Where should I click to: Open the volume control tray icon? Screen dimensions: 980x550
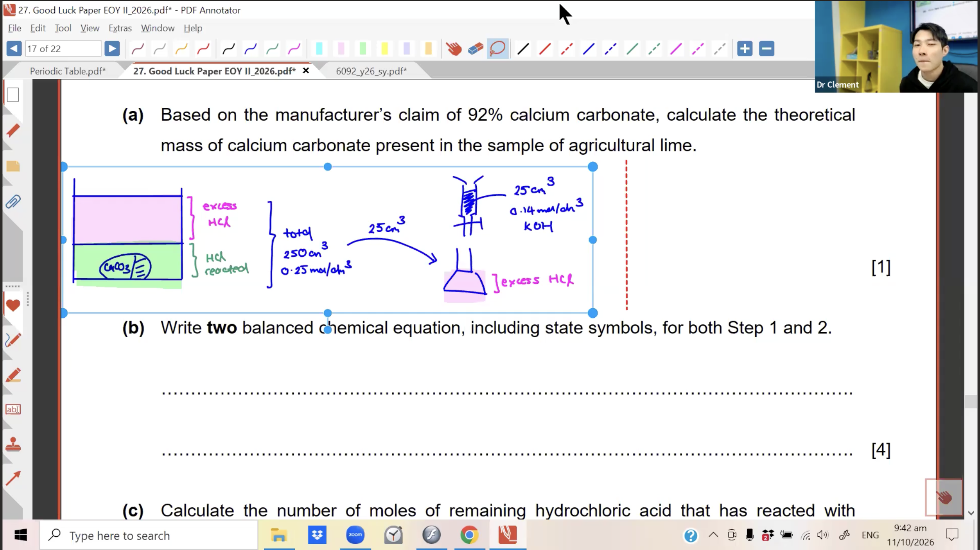click(x=823, y=535)
